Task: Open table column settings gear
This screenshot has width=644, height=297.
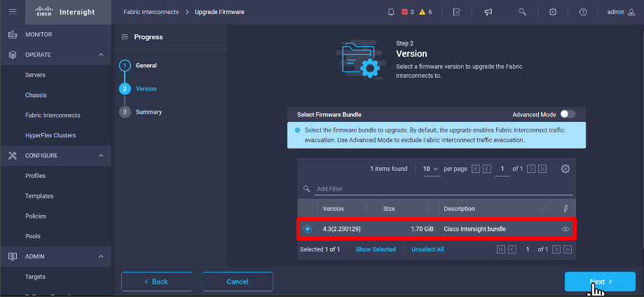Action: coord(566,168)
